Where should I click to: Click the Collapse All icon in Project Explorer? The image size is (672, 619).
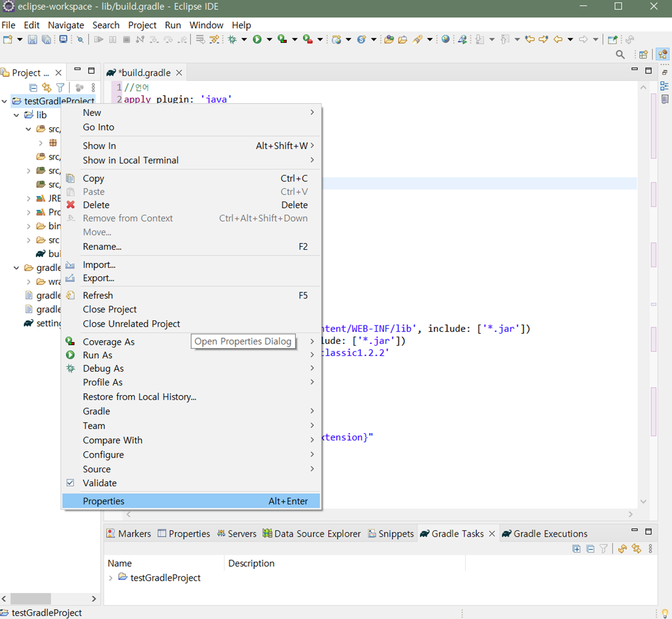pyautogui.click(x=33, y=87)
